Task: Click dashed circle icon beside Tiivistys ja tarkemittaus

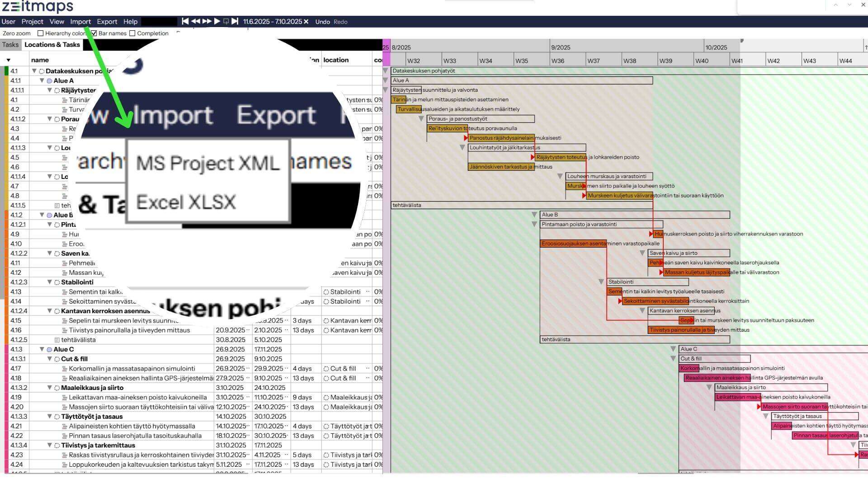Action: [x=57, y=446]
